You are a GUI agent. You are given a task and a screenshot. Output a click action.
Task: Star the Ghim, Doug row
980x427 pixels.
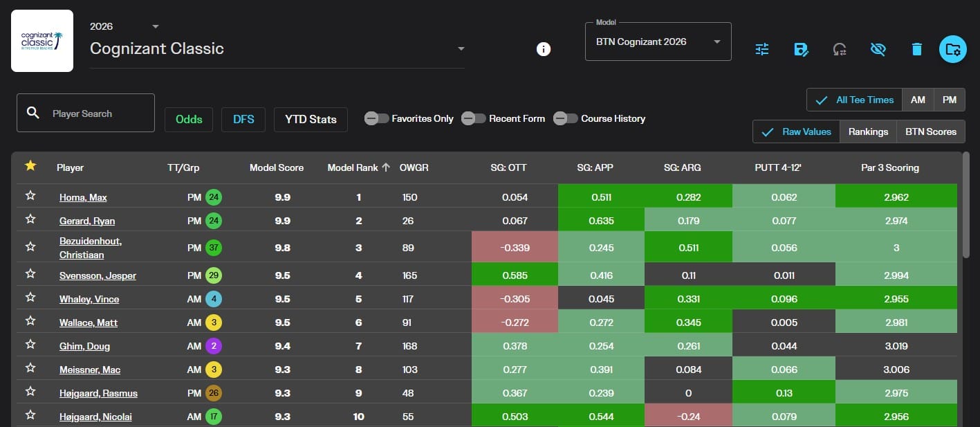point(30,345)
